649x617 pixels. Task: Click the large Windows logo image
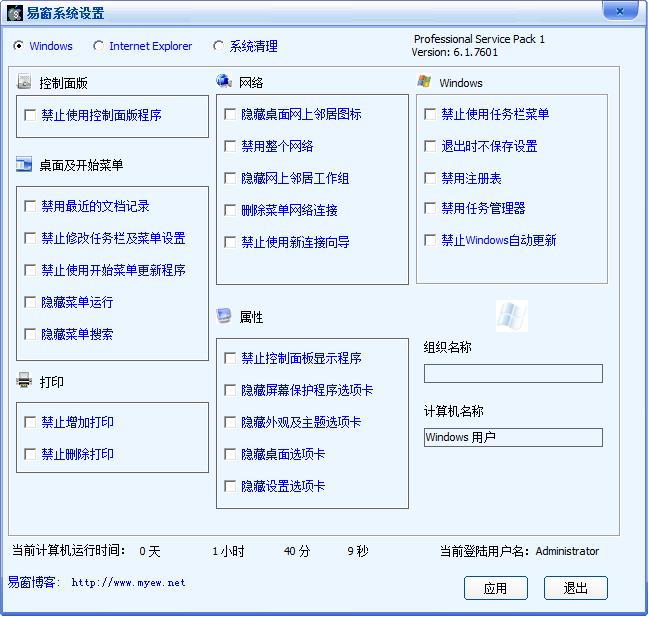512,316
